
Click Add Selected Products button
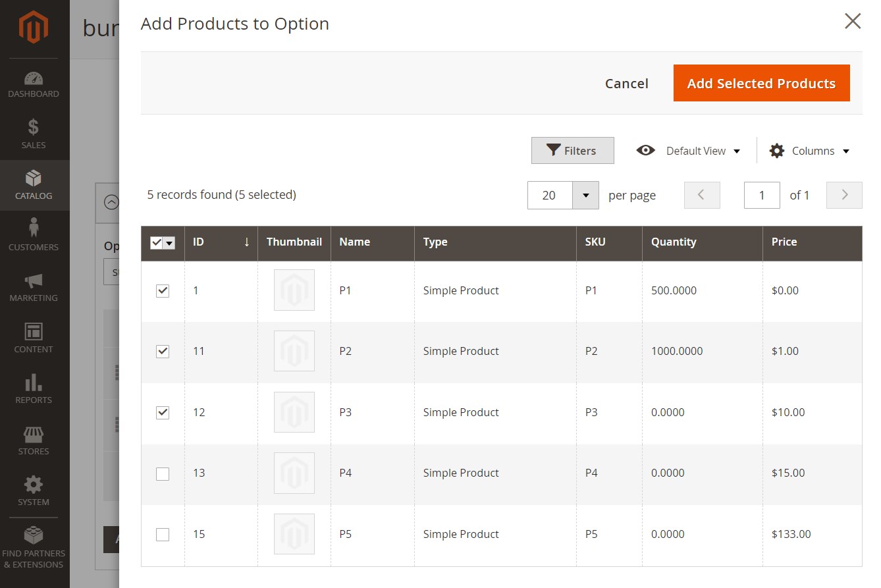pyautogui.click(x=761, y=83)
